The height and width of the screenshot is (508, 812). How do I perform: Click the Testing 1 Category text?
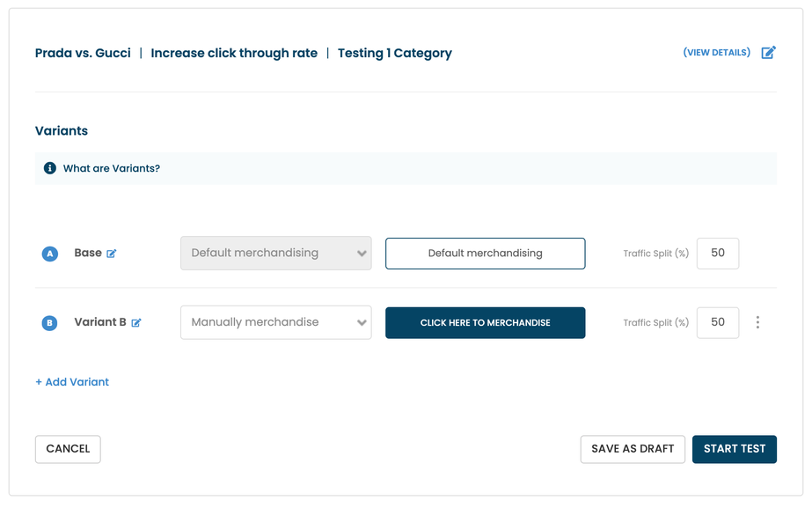coord(395,53)
